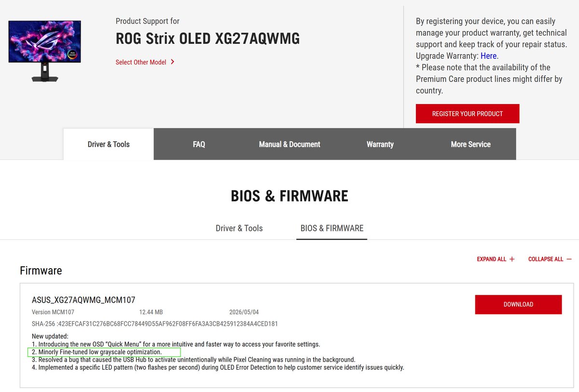579x392 pixels.
Task: Click EXPAND ALL with the plus icon
Action: coord(496,259)
